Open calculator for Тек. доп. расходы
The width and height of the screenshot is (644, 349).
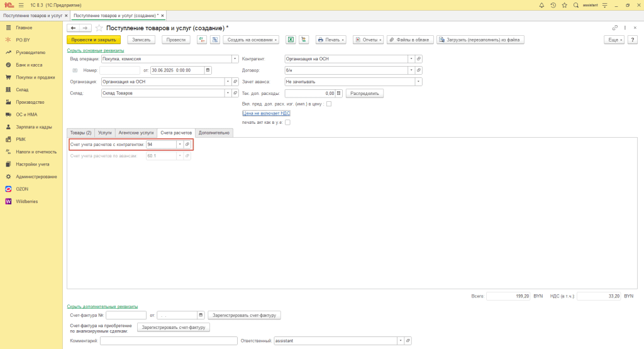339,93
